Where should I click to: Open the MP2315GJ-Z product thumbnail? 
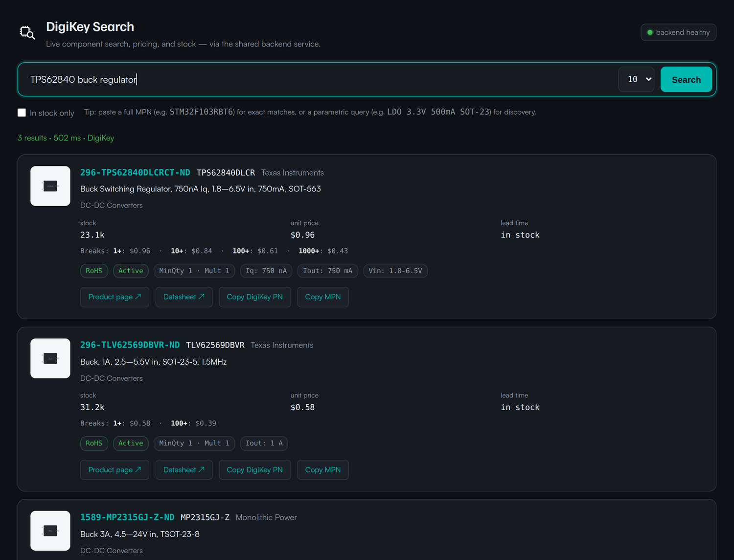coord(50,531)
